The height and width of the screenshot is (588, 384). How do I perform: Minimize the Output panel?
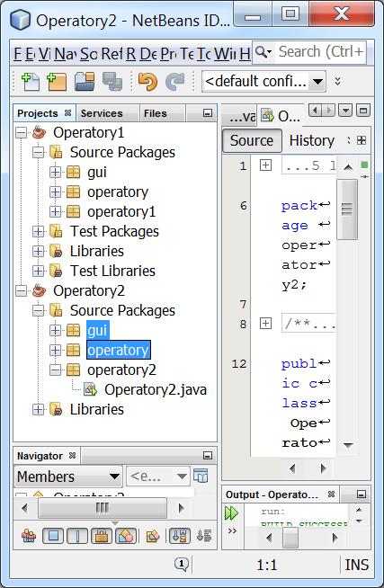[362, 494]
